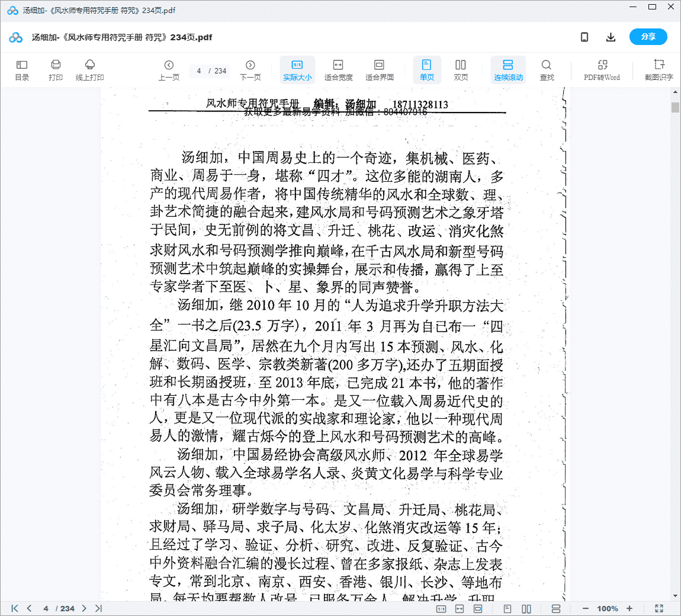The height and width of the screenshot is (616, 681).
Task: Click the 打印 print icon
Action: coord(56,69)
